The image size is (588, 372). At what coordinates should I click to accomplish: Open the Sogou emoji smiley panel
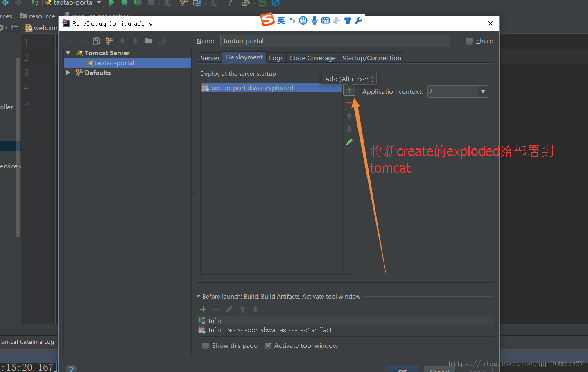(x=303, y=20)
